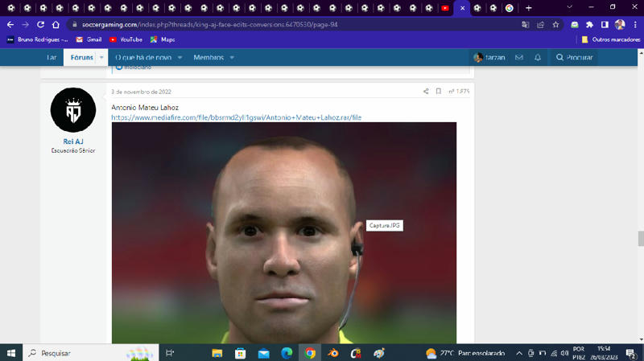Screen dimensions: 644x361
Task: Open the translate page icon in address bar
Action: (526, 25)
